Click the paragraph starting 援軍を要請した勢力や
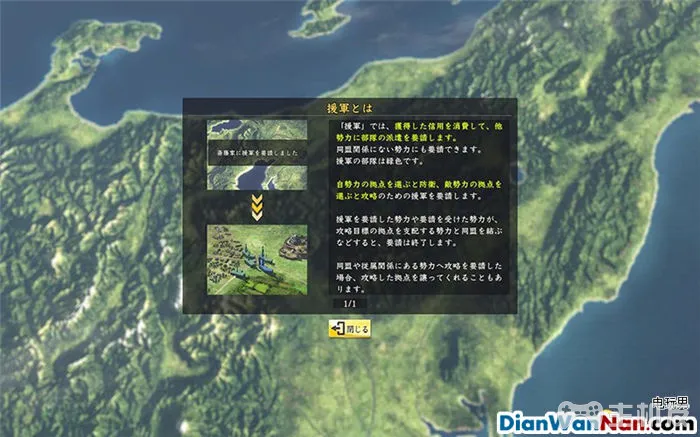700x437 pixels. coord(419,231)
